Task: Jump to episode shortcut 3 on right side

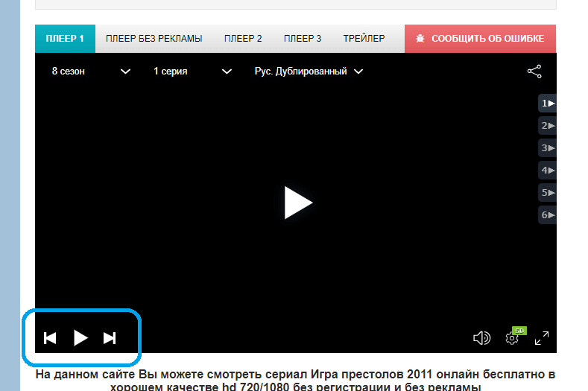Action: tap(548, 148)
